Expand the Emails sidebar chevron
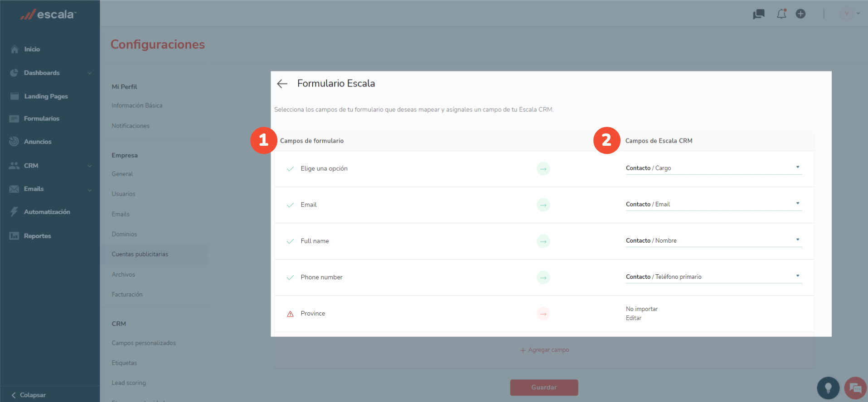 pos(89,190)
